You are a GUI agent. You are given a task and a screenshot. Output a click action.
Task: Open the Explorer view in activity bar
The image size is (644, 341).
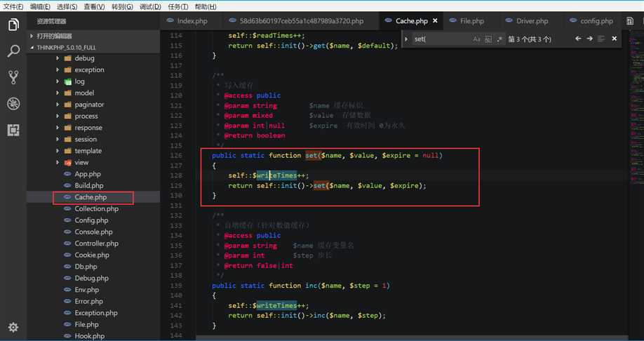tap(13, 25)
